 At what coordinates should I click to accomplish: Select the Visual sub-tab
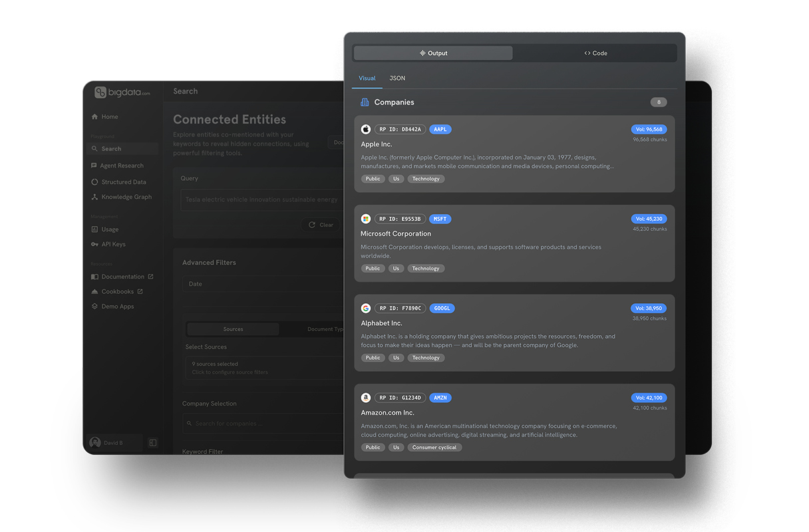pos(367,78)
